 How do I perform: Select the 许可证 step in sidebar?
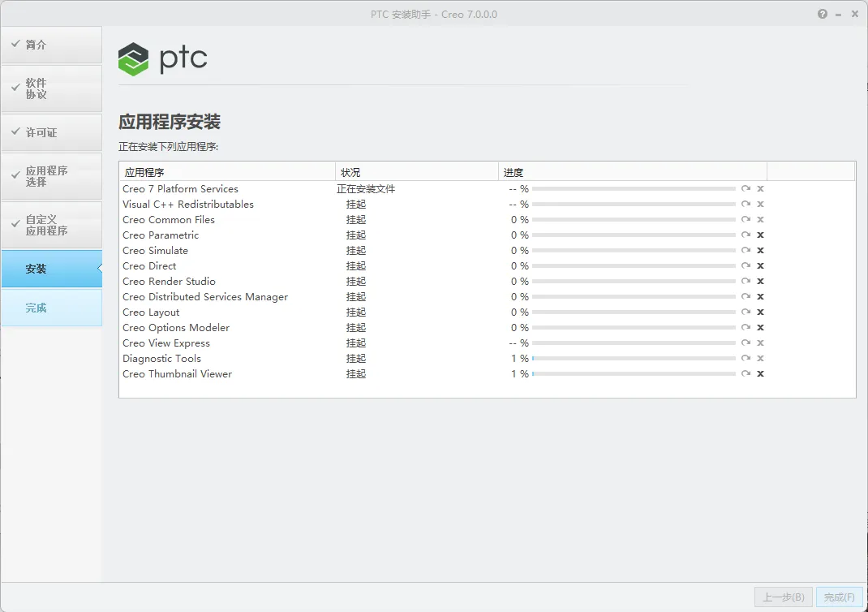51,132
